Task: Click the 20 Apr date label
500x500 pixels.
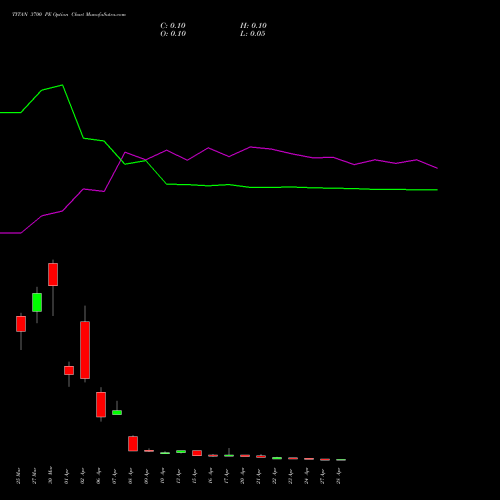Action: (242, 476)
